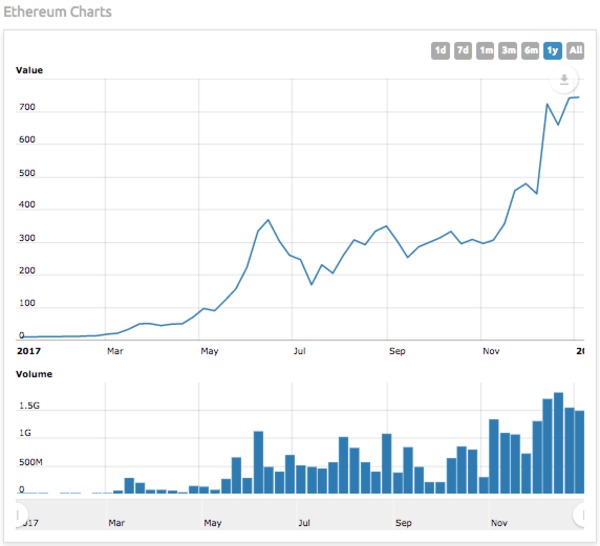
Task: Click the 'Nov' label in range navigator
Action: point(499,523)
